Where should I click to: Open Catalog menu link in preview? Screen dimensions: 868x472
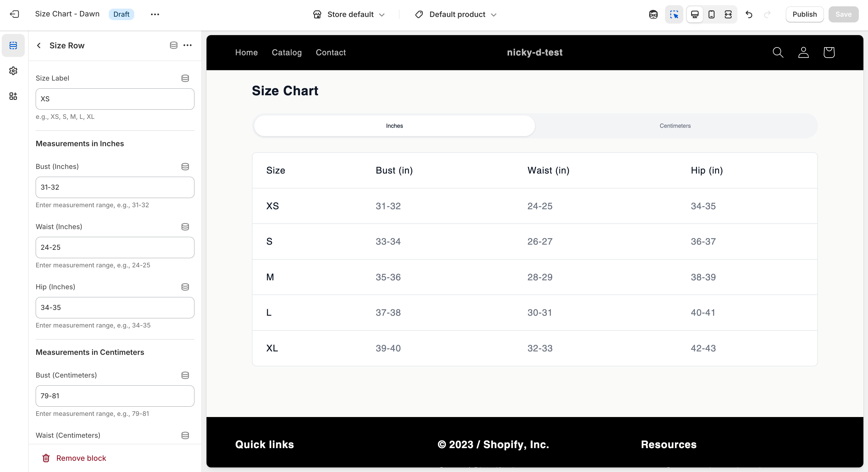286,53
